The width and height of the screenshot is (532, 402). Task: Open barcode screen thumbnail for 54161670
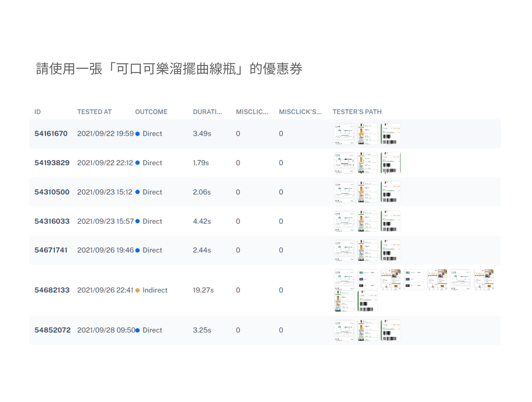(x=391, y=134)
